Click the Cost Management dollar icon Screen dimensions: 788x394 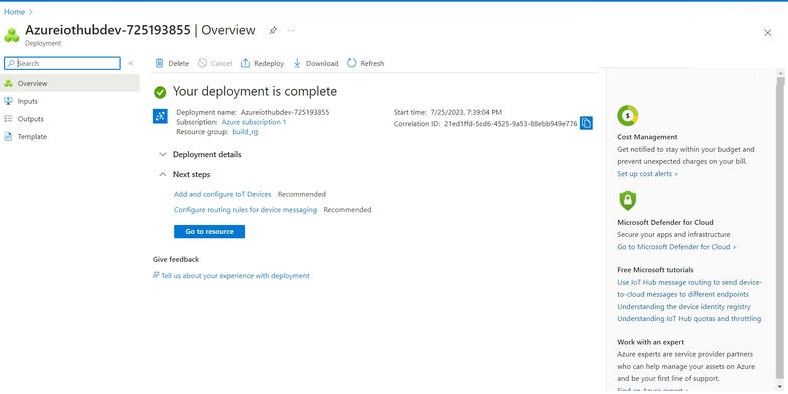[627, 116]
